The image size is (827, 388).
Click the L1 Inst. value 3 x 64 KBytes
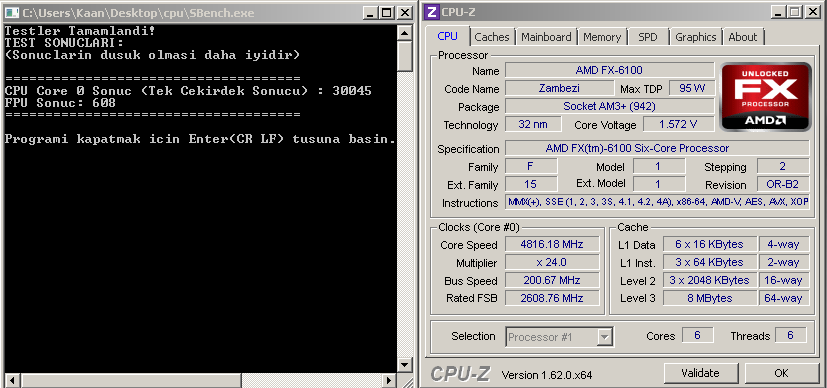coord(709,262)
